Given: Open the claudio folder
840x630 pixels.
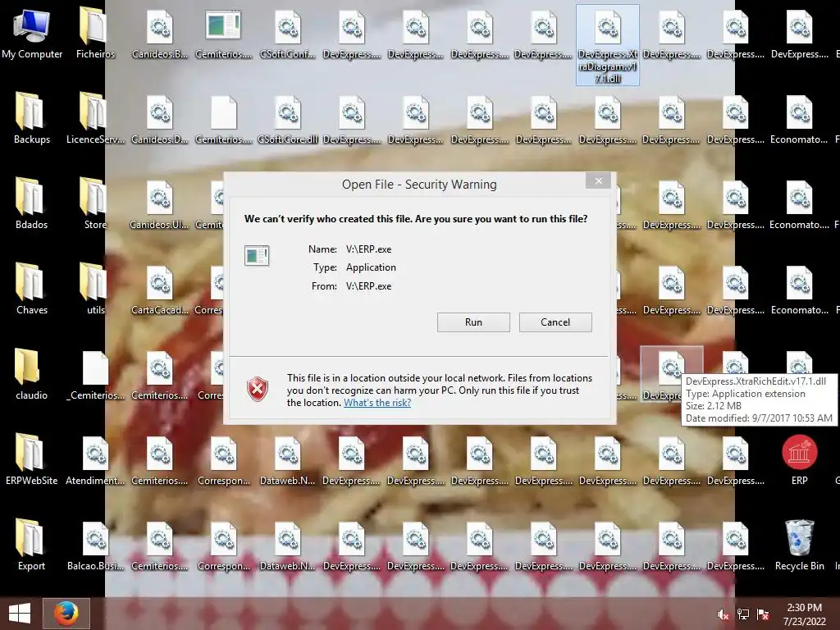Looking at the screenshot, I should 32,374.
